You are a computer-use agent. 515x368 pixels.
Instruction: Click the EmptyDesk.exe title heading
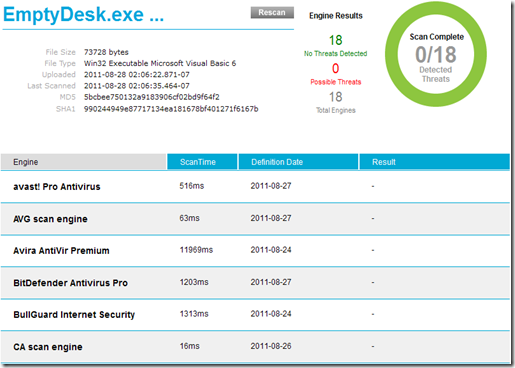(x=83, y=15)
